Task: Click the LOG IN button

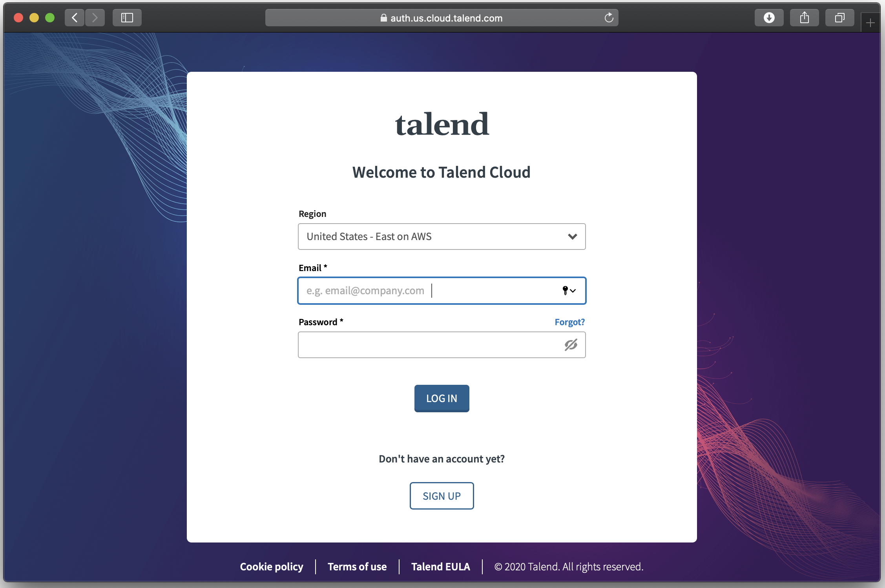Action: [441, 398]
